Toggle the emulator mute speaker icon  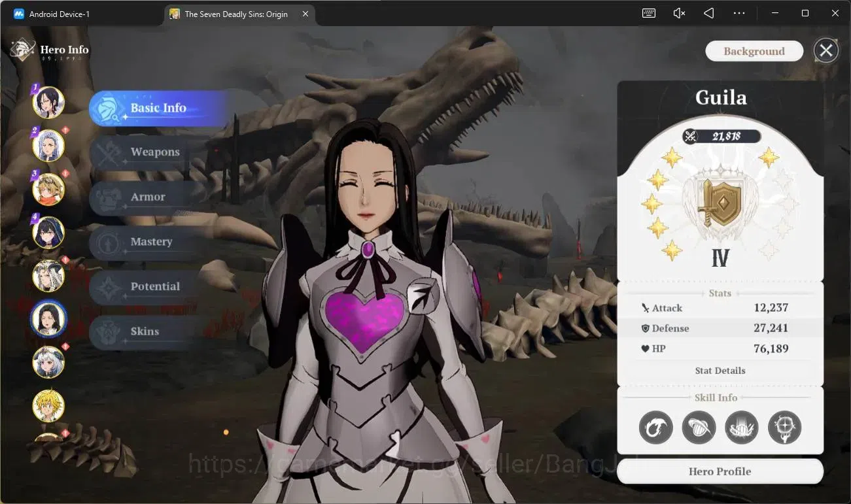680,13
